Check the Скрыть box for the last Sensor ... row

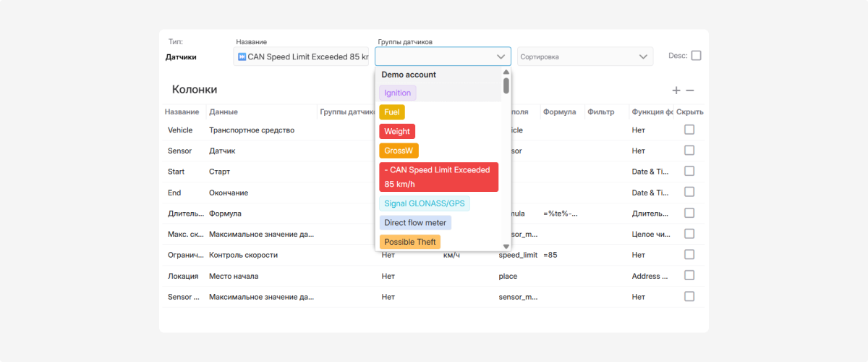point(689,296)
